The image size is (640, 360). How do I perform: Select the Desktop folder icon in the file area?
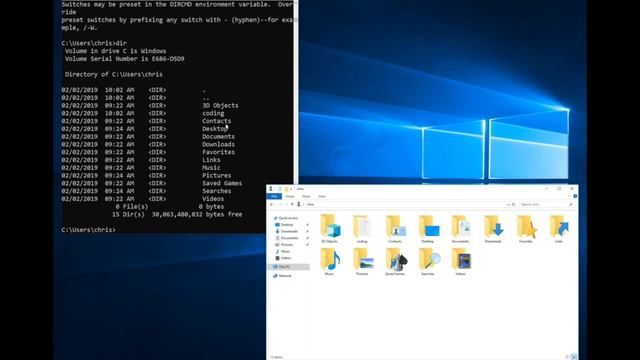pos(428,229)
